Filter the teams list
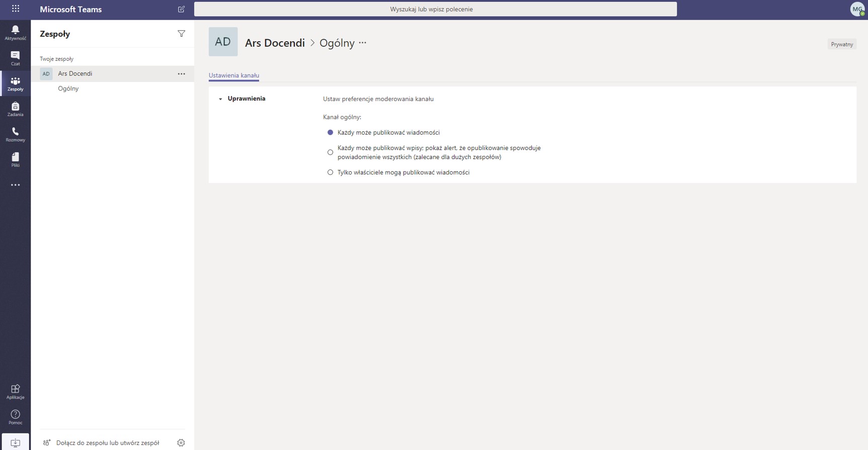868x450 pixels. [181, 34]
